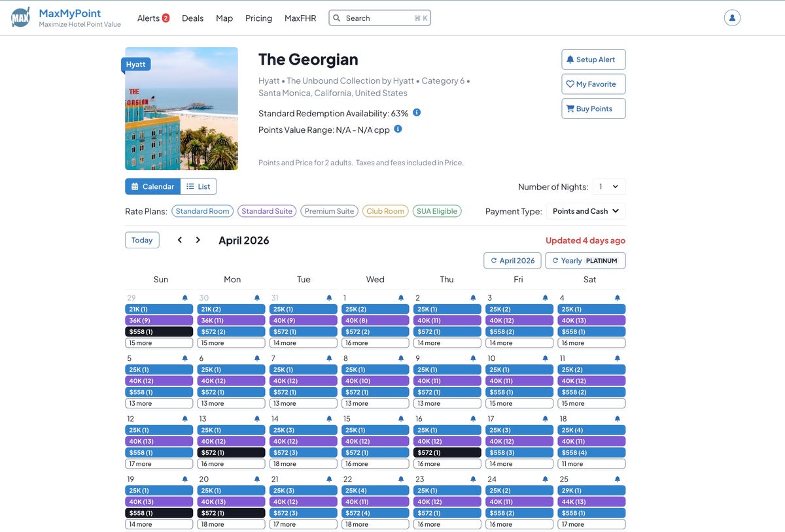Click the bell icon on April 11
The height and width of the screenshot is (532, 785).
(617, 357)
